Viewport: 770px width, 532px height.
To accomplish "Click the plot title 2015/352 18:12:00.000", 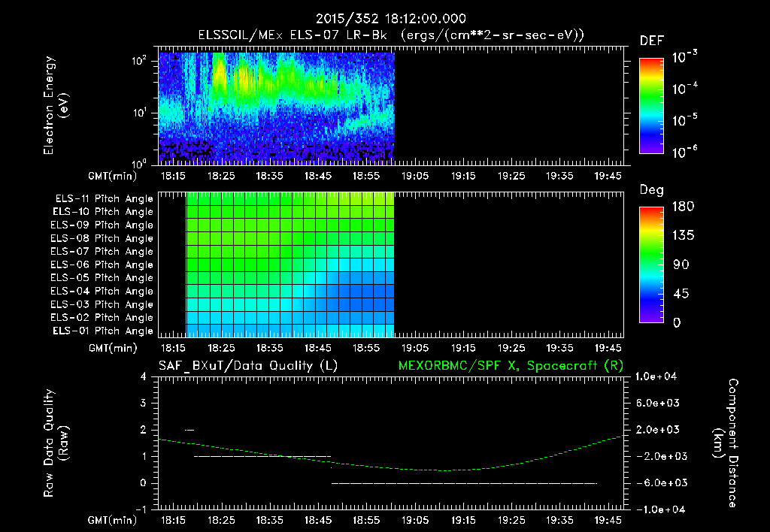I will (390, 19).
